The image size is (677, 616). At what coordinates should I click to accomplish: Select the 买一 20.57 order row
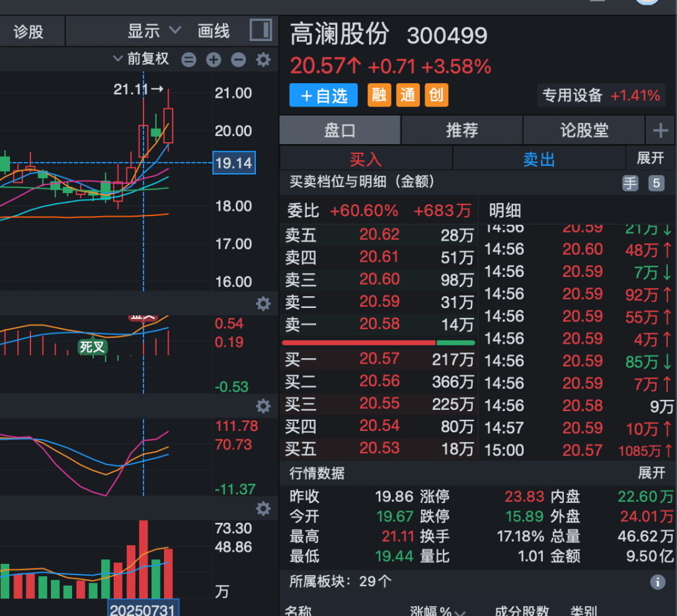tap(379, 359)
